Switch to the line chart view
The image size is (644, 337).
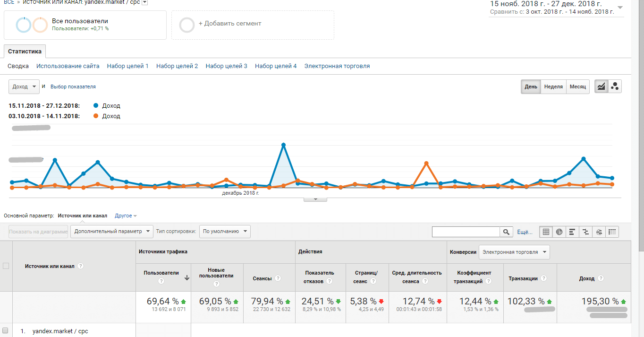(601, 86)
